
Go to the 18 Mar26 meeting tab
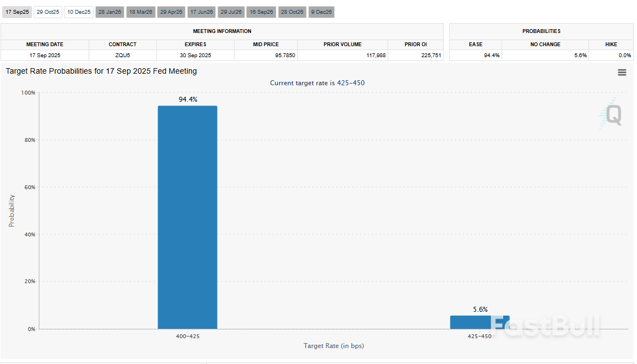point(140,12)
